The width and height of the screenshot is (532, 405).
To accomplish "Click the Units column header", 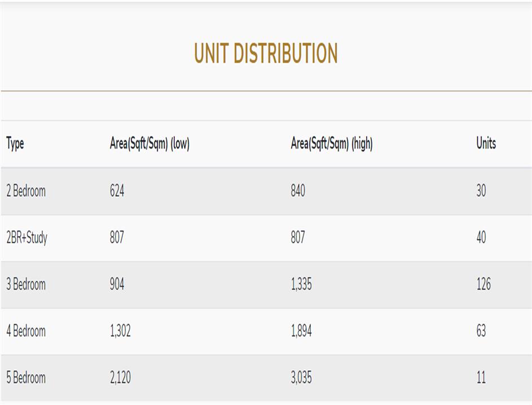I will pyautogui.click(x=486, y=143).
